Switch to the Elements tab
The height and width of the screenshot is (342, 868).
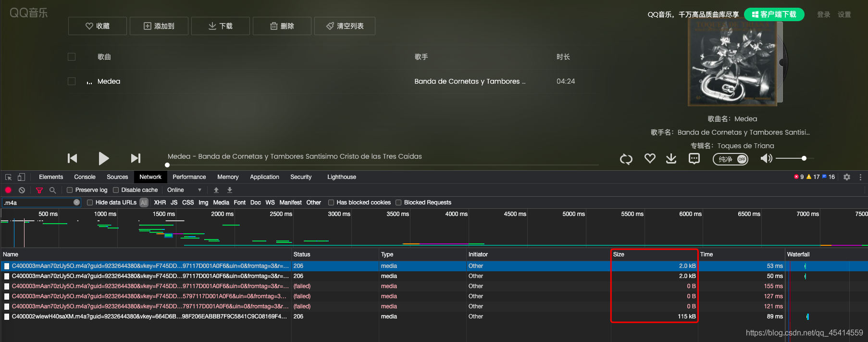click(51, 177)
